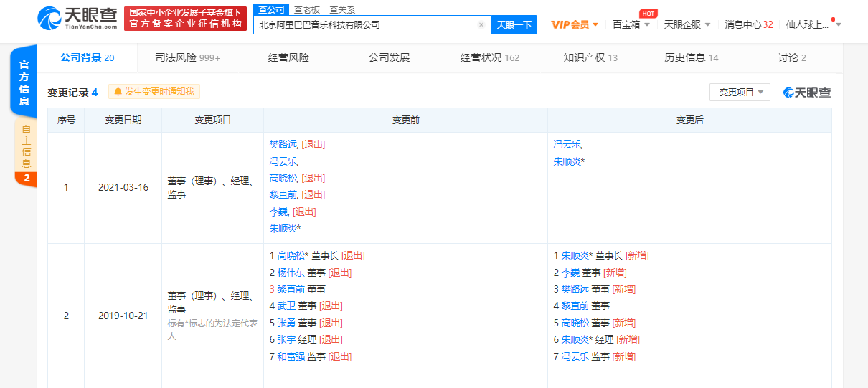Screen dimensions: 868x388
Task: Click the 天眼一下 search button
Action: [514, 24]
